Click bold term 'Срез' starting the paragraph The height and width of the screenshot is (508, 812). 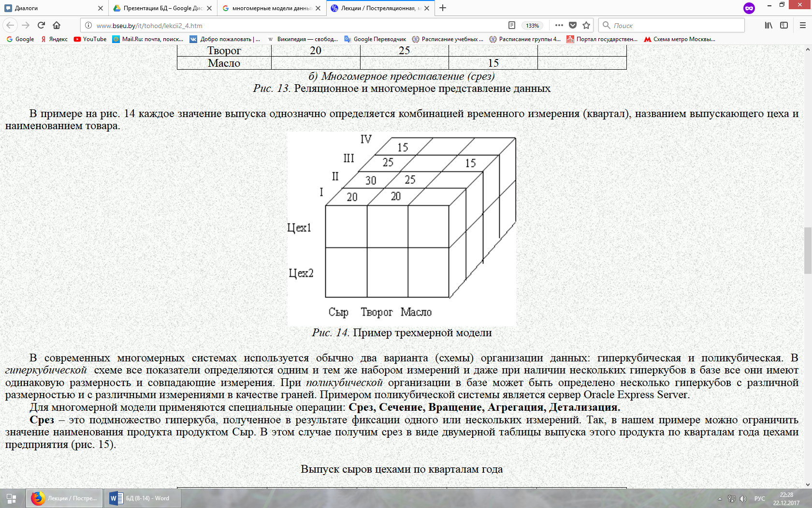[x=42, y=419]
